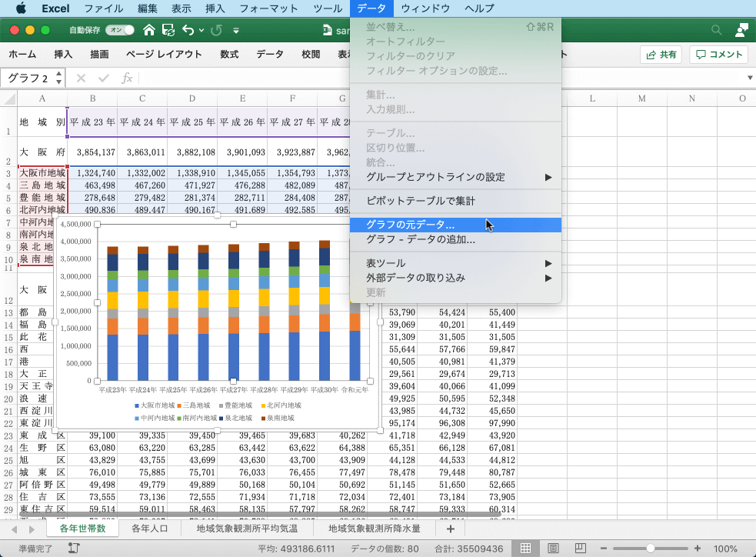Image resolution: width=756 pixels, height=557 pixels.
Task: Click the accessibility icon in status bar
Action: pos(74,549)
